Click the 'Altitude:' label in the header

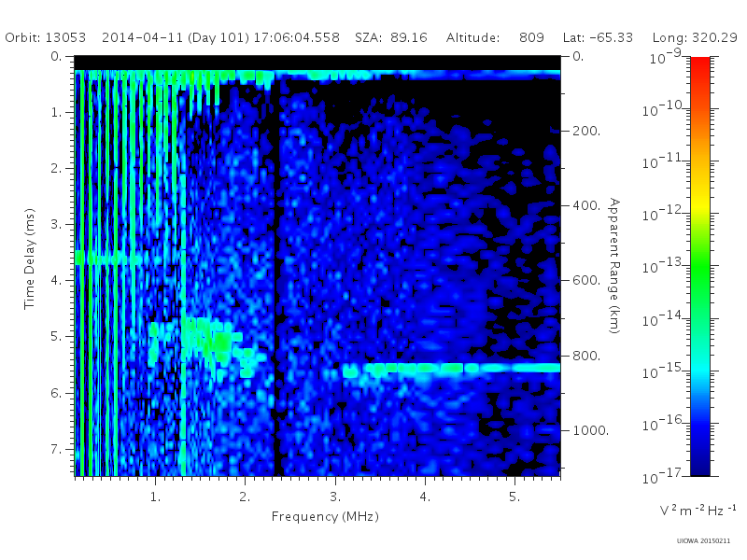(473, 37)
